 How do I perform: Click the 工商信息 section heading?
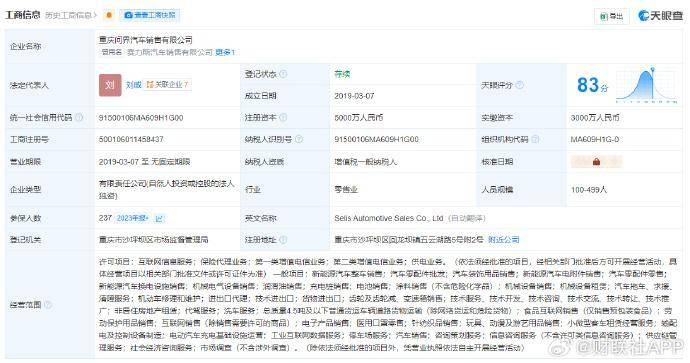pos(22,15)
